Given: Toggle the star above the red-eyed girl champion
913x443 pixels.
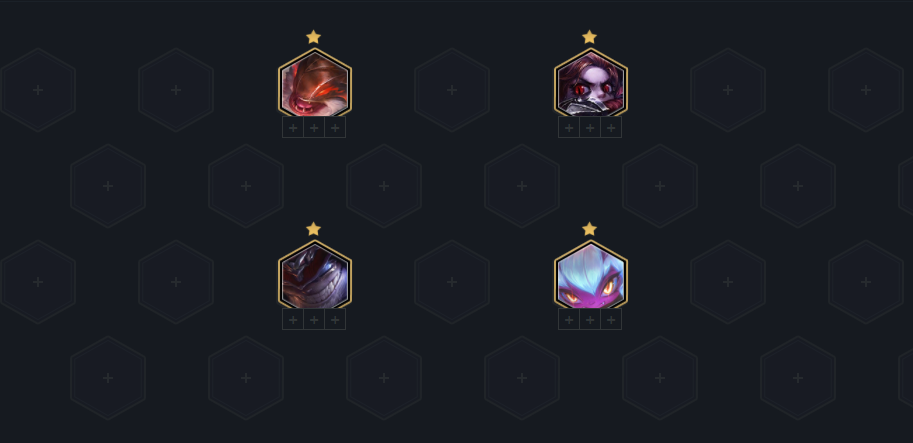Looking at the screenshot, I should [589, 37].
